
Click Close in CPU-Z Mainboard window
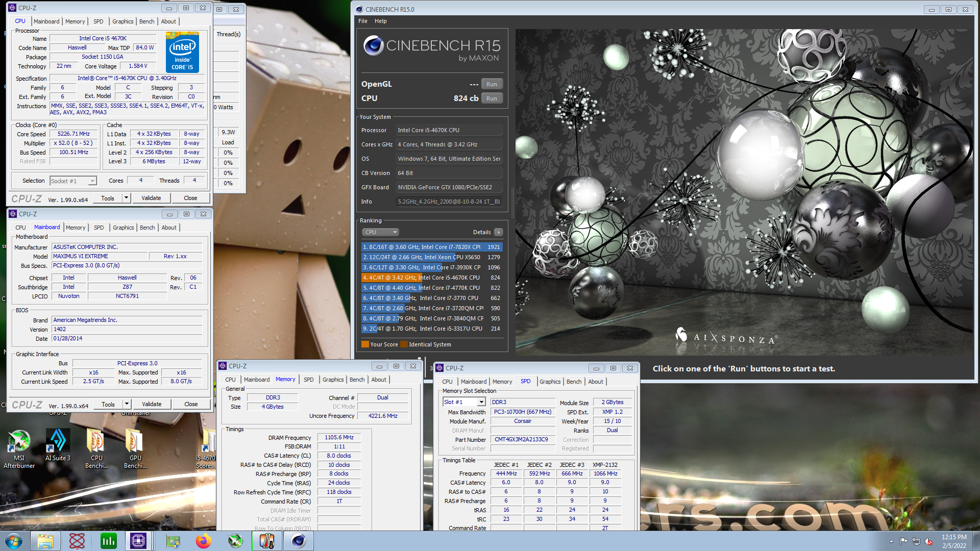[x=191, y=404]
